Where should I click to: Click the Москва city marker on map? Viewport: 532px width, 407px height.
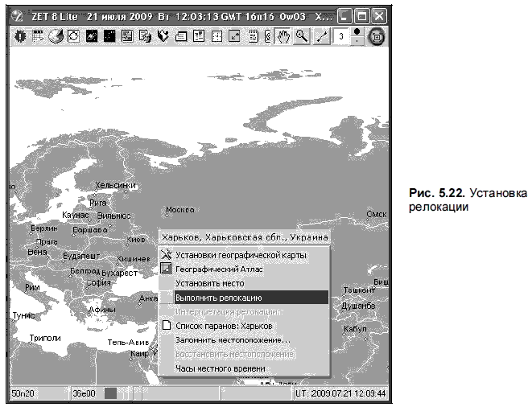[167, 215]
